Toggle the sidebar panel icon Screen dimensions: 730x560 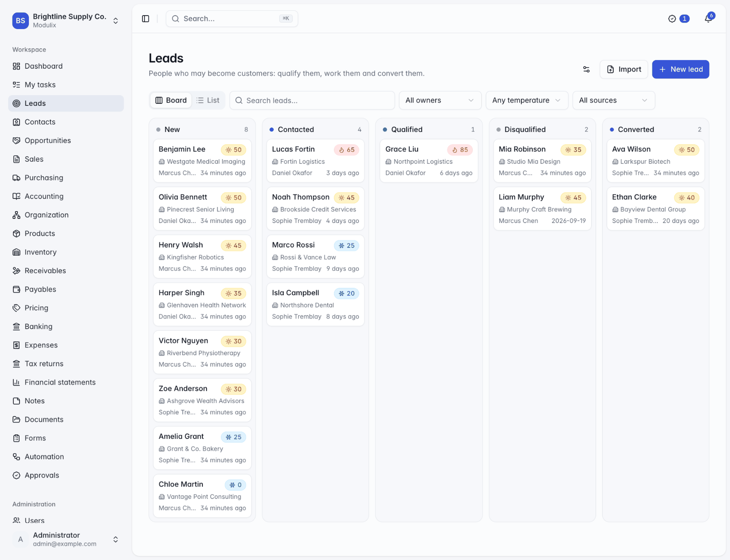[145, 19]
